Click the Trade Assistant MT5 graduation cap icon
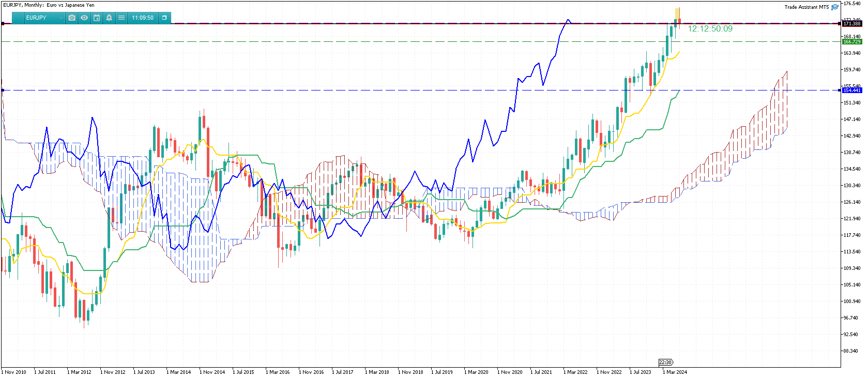This screenshot has height=378, width=868. (x=835, y=7)
